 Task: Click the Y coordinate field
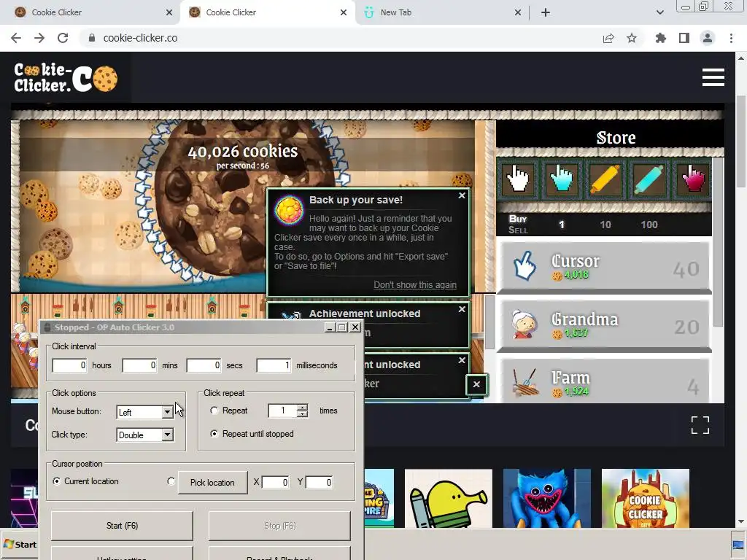(319, 483)
